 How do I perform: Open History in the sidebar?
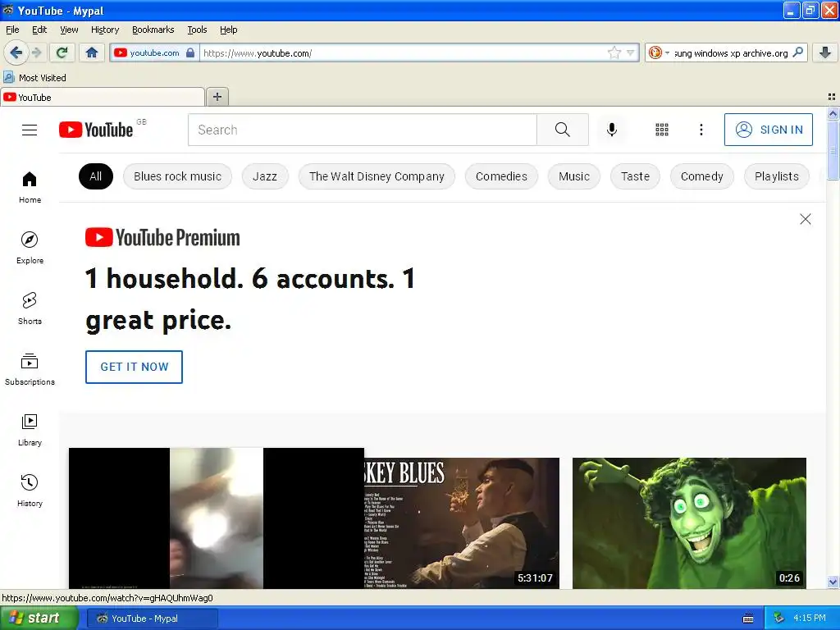tap(30, 491)
